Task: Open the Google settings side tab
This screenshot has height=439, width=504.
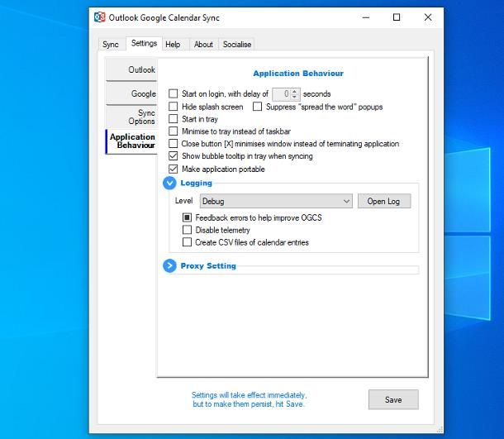Action: coord(132,93)
